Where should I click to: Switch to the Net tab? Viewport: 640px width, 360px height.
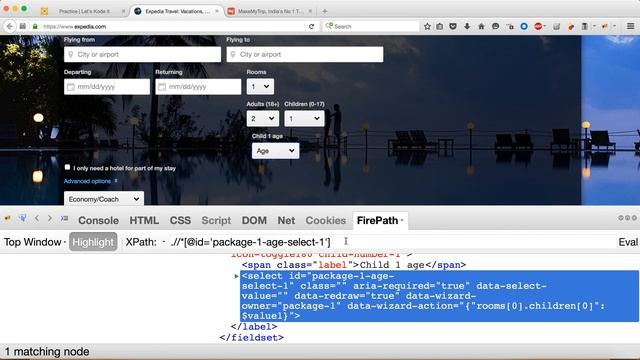(x=286, y=220)
